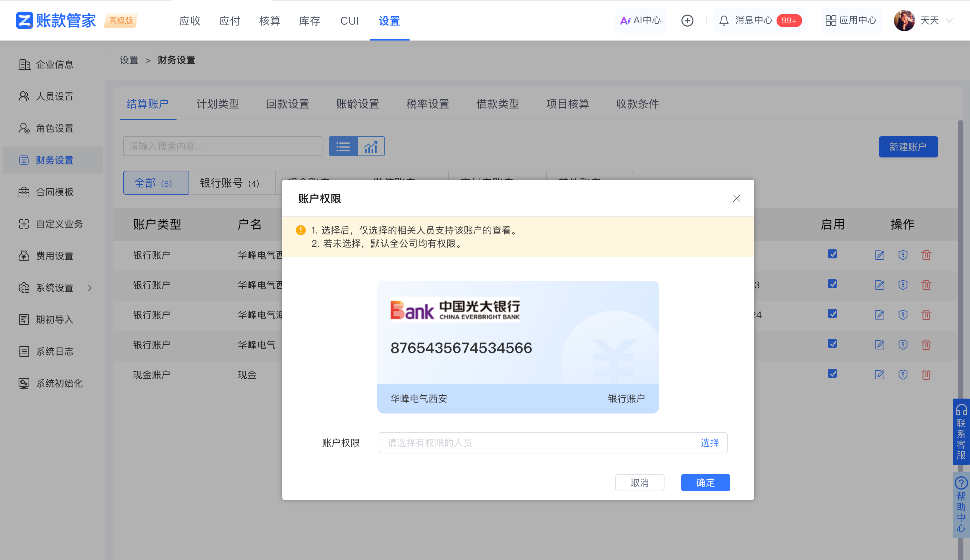This screenshot has width=970, height=560.
Task: Open 应用中心 application menu
Action: click(x=851, y=20)
